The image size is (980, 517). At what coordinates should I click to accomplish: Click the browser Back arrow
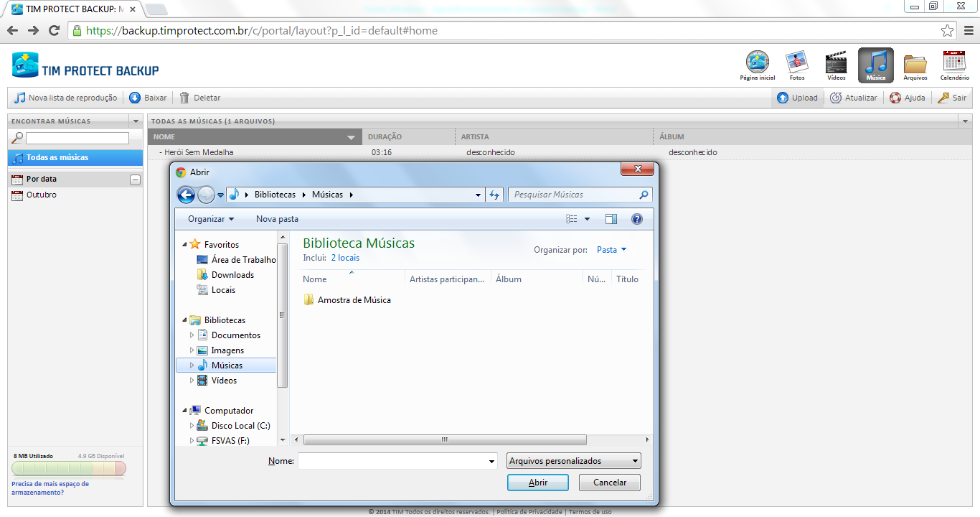12,31
